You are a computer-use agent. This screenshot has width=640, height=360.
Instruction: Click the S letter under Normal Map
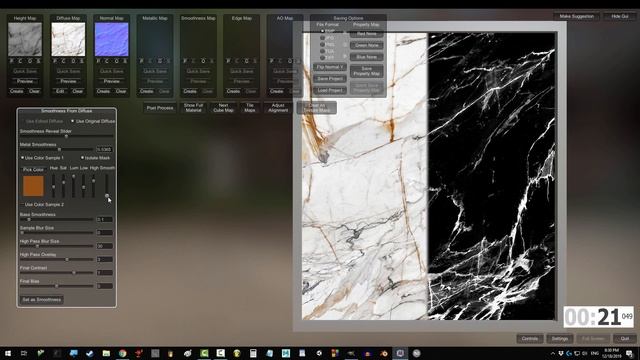click(125, 61)
